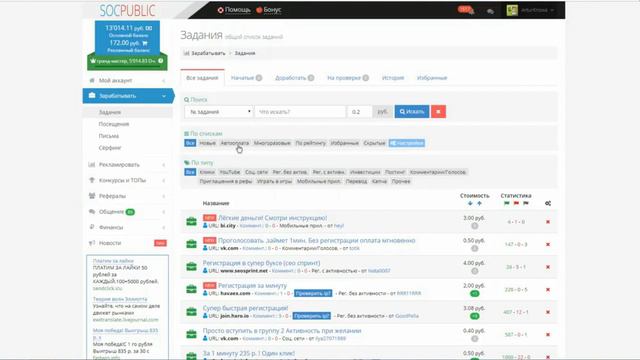Click the red clear-search X button
Screen dimensions: 640x360
[x=438, y=111]
